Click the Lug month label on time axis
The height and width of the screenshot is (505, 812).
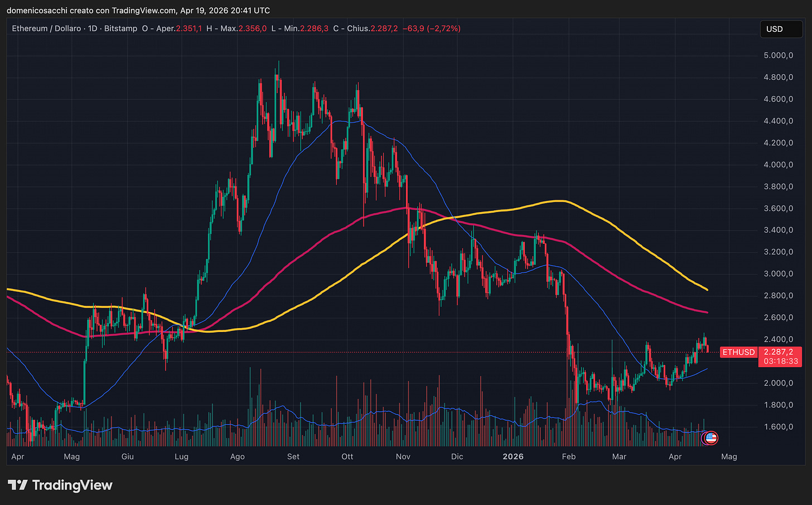(181, 456)
